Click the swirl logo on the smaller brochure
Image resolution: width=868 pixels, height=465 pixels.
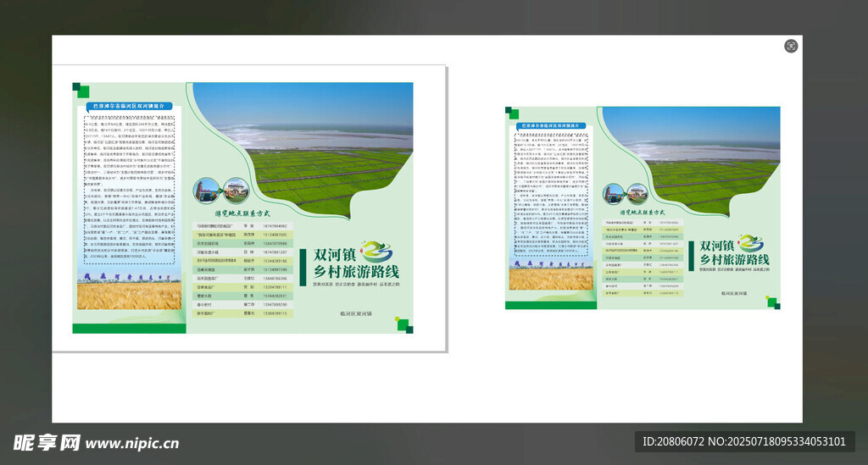tap(750, 243)
